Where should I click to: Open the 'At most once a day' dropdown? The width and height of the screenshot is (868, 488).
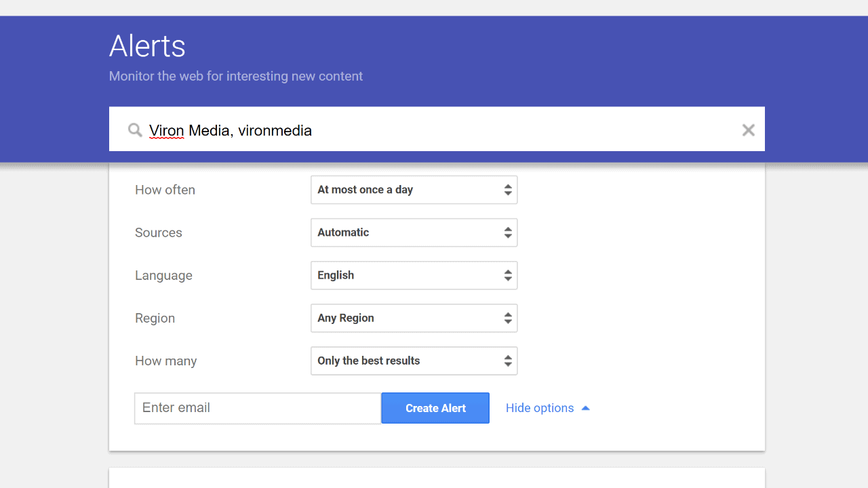414,190
